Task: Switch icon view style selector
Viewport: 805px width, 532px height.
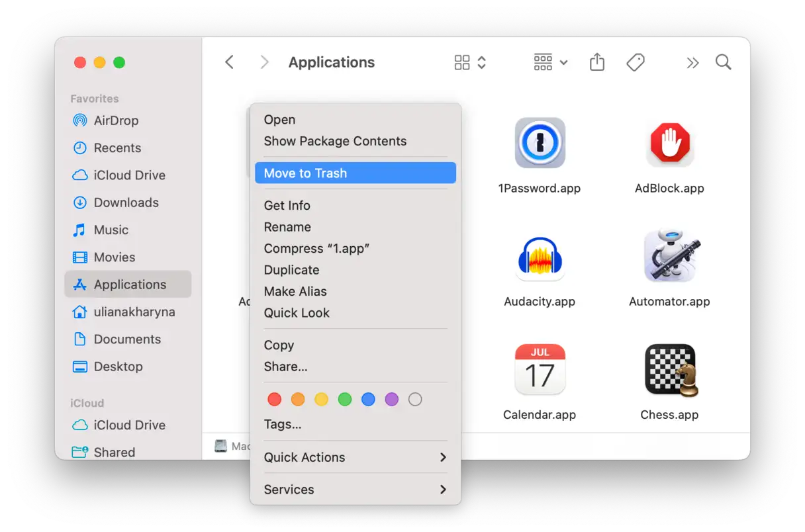Action: tap(471, 62)
